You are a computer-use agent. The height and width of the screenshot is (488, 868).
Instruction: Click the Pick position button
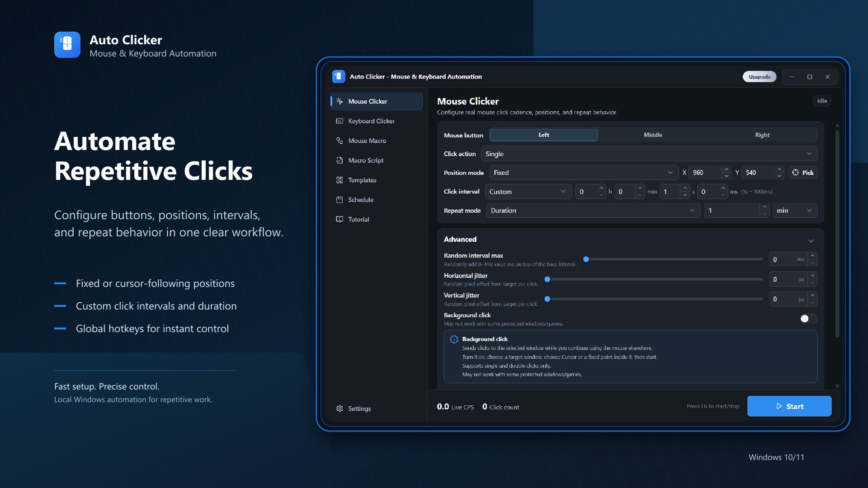pos(803,173)
